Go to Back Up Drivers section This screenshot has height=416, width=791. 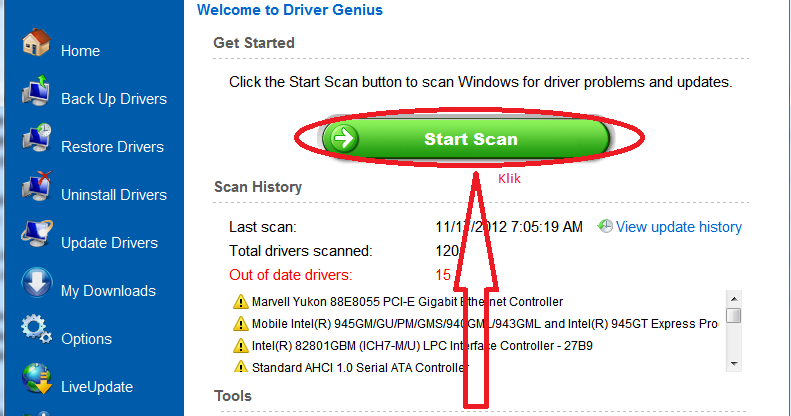click(x=114, y=99)
